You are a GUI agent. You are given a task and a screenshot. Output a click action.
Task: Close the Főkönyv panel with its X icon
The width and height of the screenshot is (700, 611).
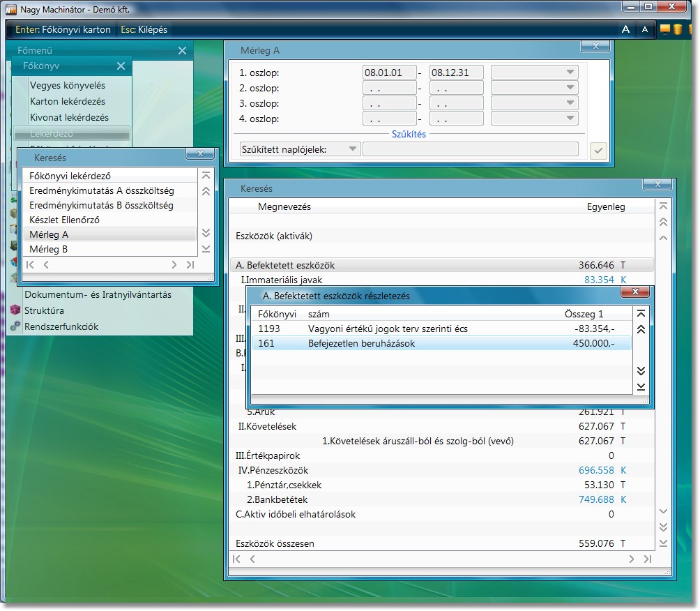pyautogui.click(x=121, y=66)
